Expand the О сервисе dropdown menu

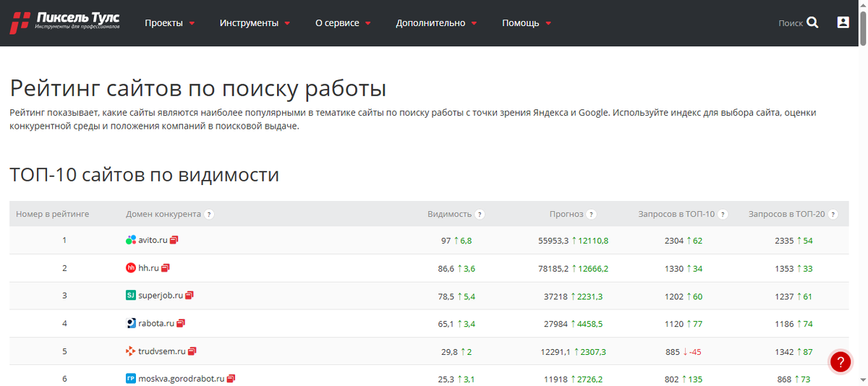click(344, 23)
